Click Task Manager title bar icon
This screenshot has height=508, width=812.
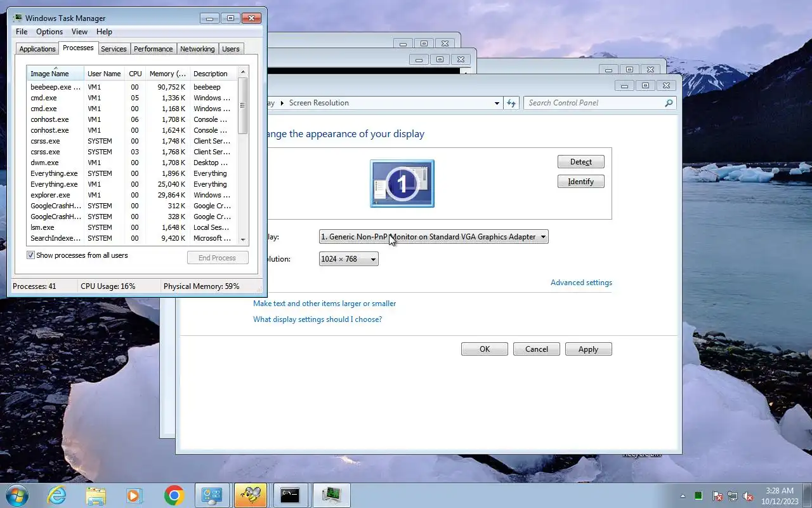(x=17, y=18)
